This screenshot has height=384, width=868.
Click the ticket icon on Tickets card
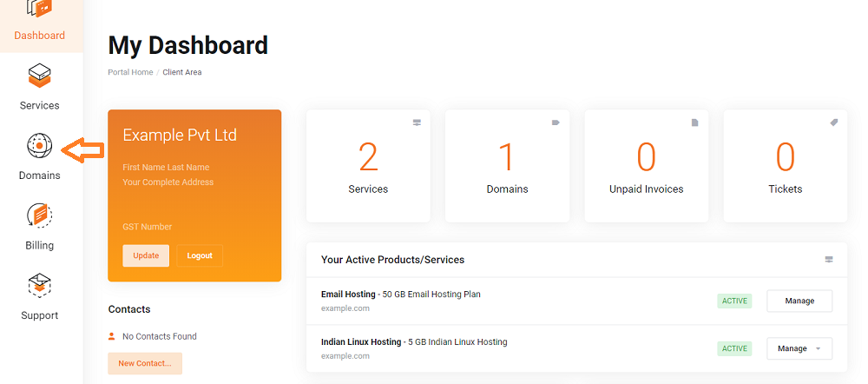[x=833, y=123]
